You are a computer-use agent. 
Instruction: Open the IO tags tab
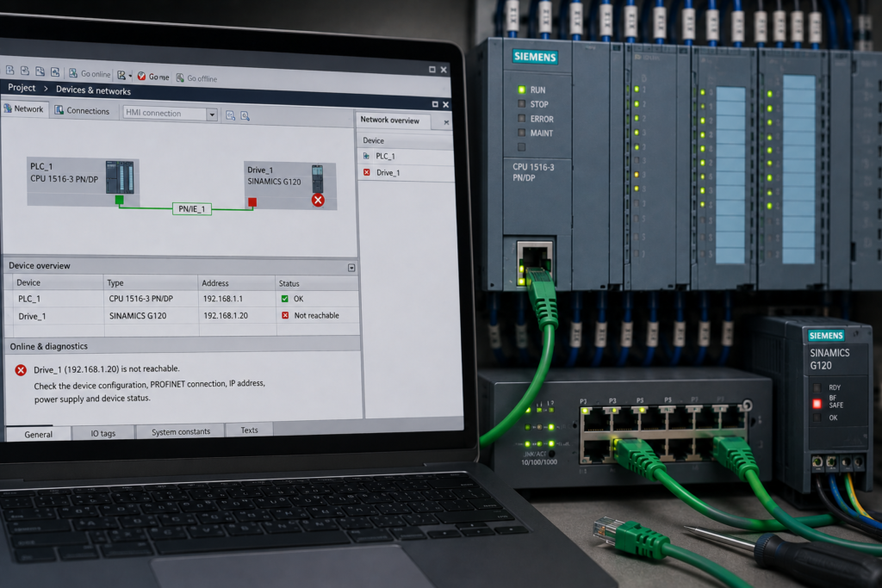(x=103, y=433)
